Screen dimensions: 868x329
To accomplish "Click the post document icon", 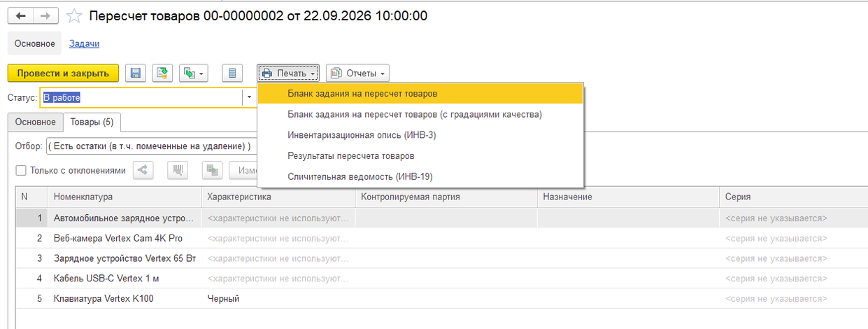I will (162, 73).
